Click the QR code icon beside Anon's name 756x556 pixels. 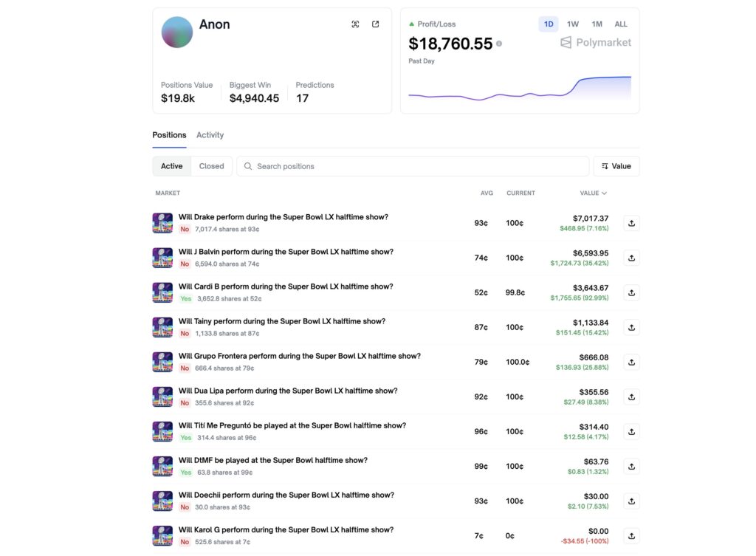tap(355, 24)
